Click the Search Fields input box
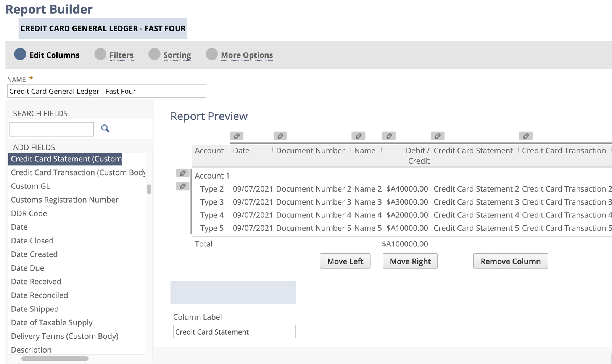 [52, 129]
